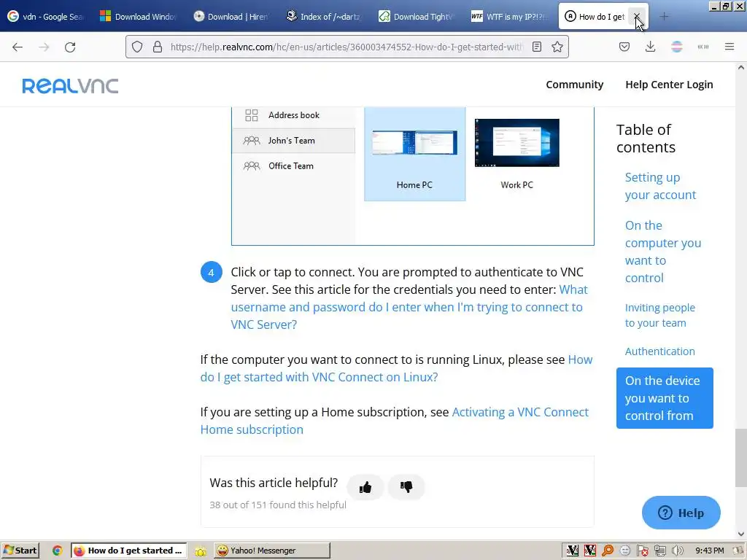Open the Help chat button

[x=681, y=513]
